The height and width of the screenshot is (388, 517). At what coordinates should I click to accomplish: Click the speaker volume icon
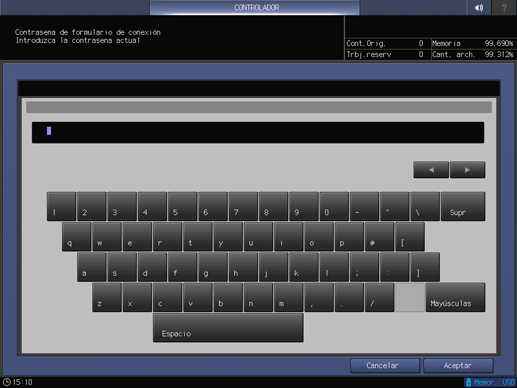[x=479, y=7]
